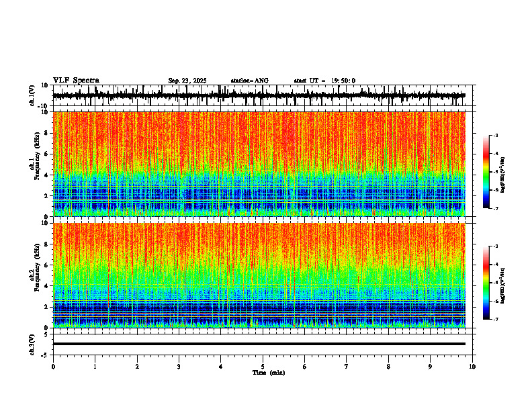Click the "-3" label on ch.1 color scale

coord(496,136)
